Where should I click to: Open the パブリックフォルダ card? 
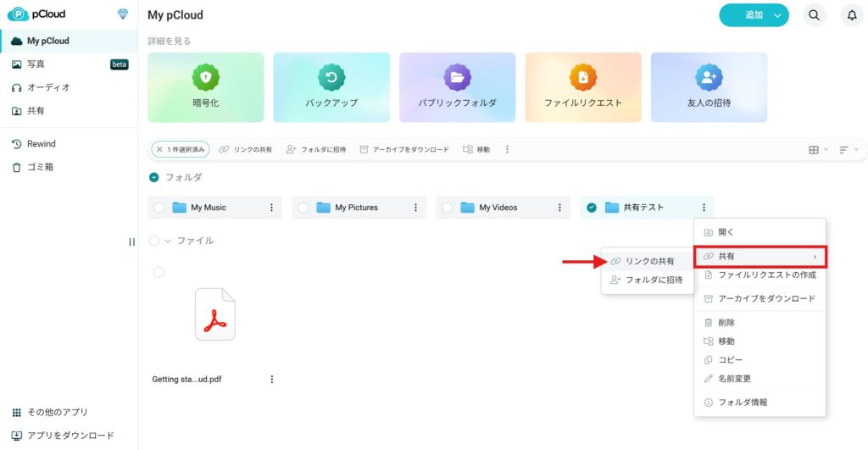(457, 87)
